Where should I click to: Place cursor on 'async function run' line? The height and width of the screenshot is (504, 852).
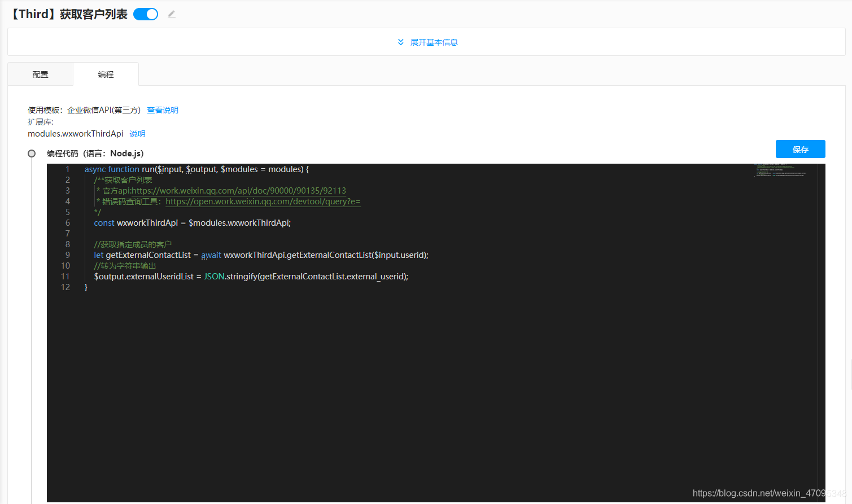pyautogui.click(x=196, y=169)
